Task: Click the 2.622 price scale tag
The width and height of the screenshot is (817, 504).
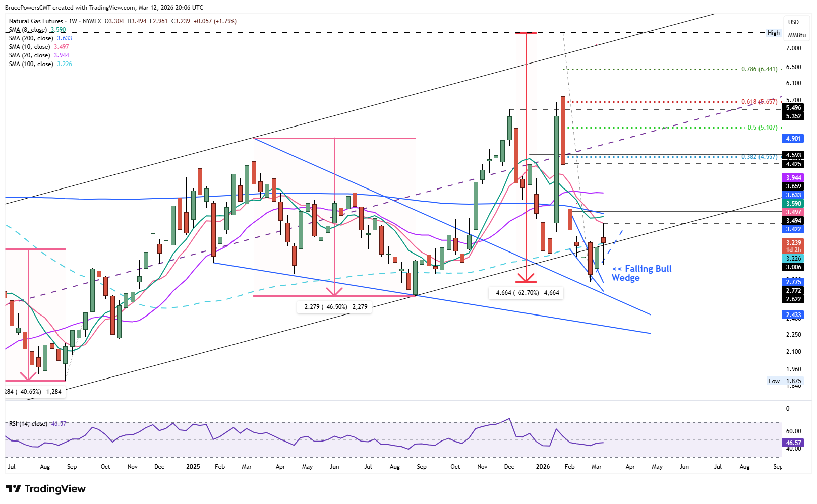Action: (793, 299)
